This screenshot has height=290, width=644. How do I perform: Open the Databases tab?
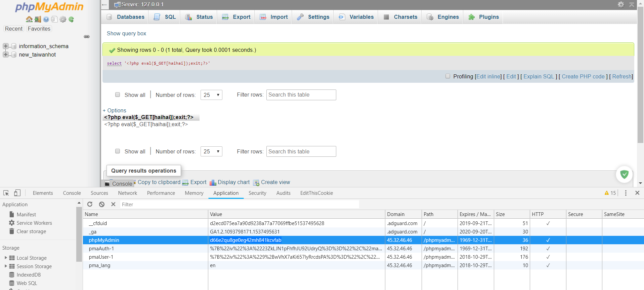125,17
